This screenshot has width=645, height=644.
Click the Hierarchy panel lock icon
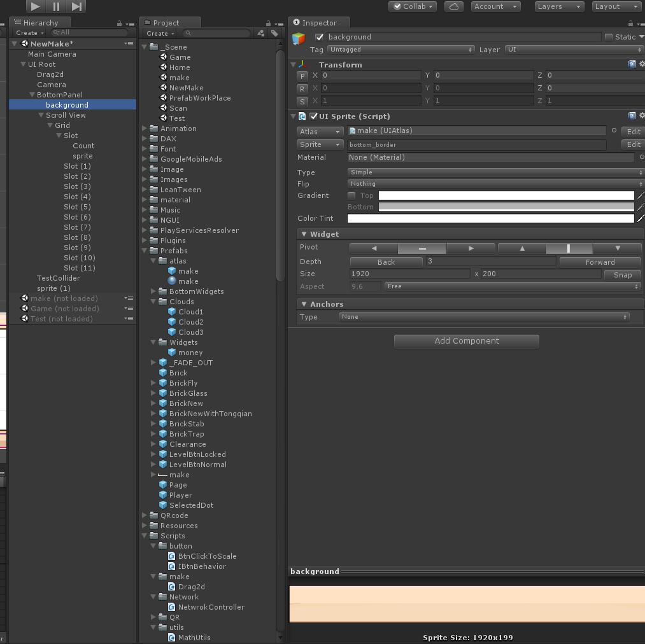click(x=119, y=24)
